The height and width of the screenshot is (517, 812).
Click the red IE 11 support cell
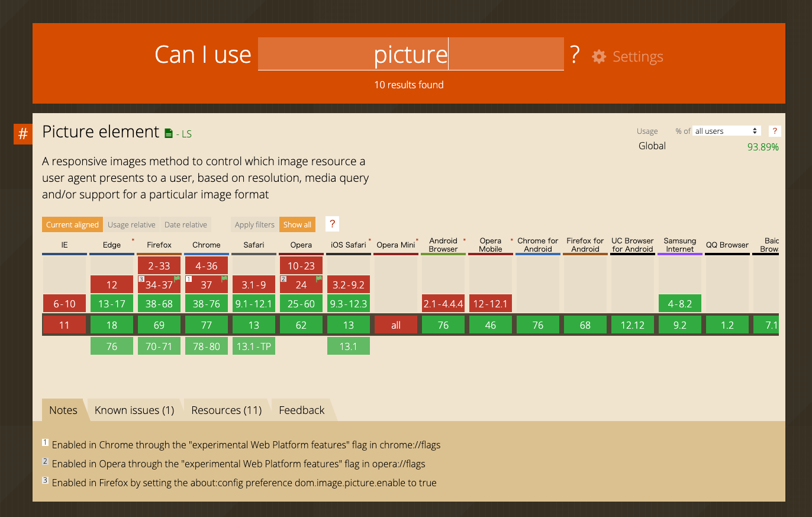(65, 325)
